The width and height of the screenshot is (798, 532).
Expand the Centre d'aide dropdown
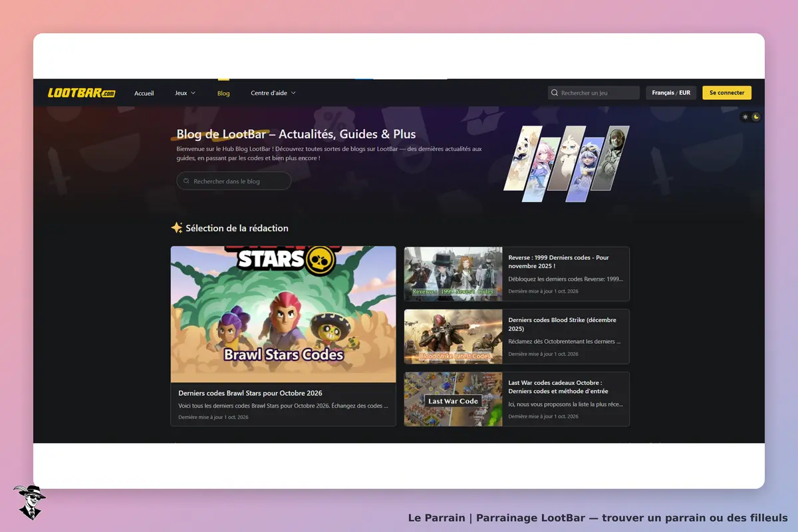pos(273,93)
